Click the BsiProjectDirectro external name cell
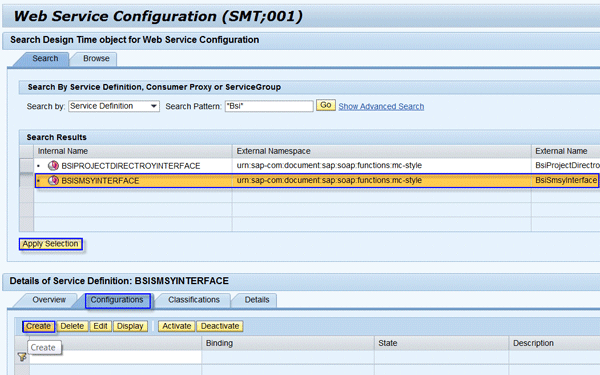The height and width of the screenshot is (375, 600). [566, 165]
